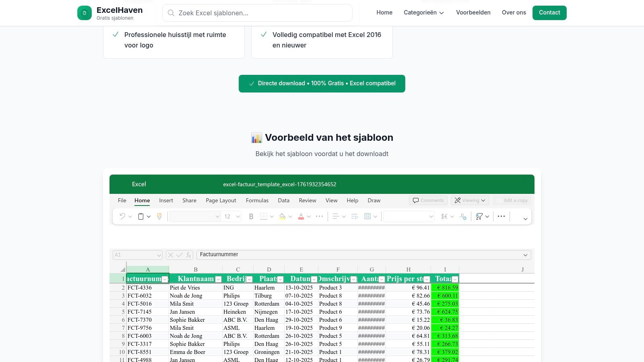Image resolution: width=644 pixels, height=362 pixels.
Task: Open the currency number format menu
Action: (x=445, y=216)
